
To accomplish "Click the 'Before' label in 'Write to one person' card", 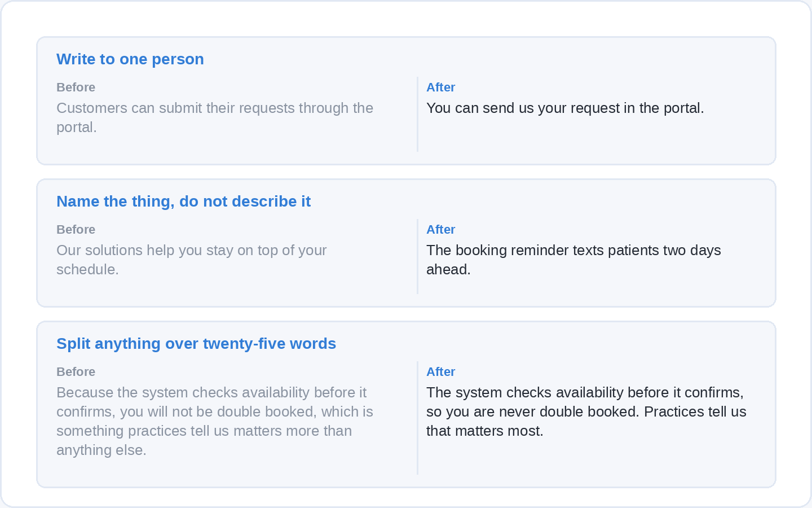I will coord(76,87).
